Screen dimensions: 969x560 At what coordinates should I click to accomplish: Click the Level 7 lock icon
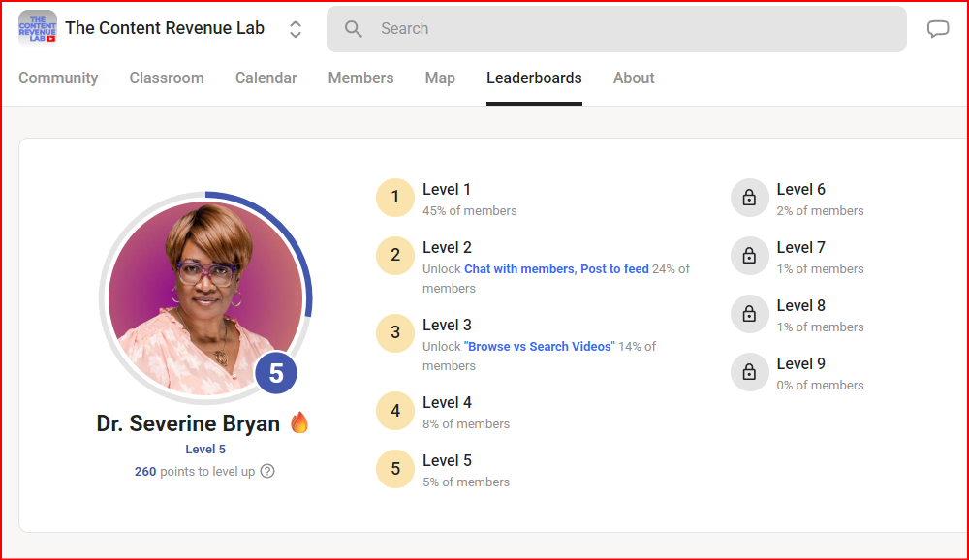749,256
